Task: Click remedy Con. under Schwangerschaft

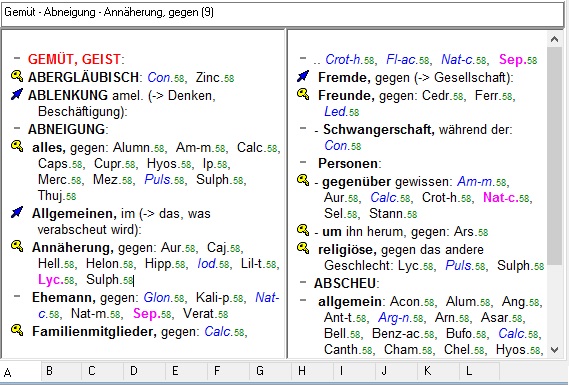Action: [337, 146]
